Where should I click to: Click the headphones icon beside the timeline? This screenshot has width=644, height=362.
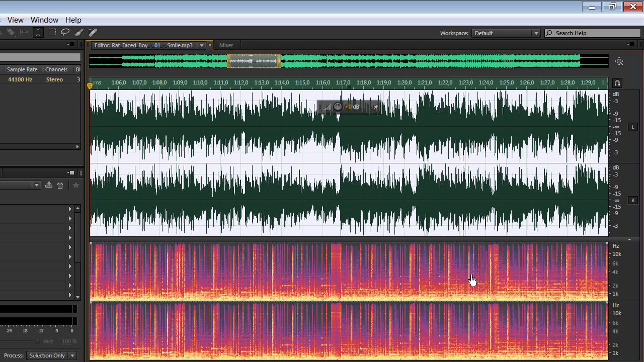617,83
